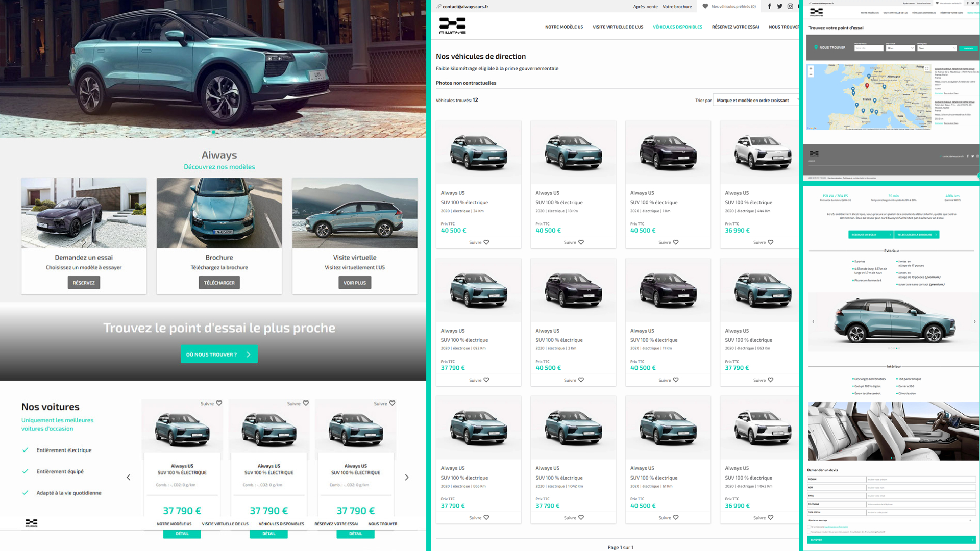This screenshot has height=551, width=980.
Task: Click the TÉLÉCHARGER LA BROCHURE button on the model page
Action: [x=917, y=235]
